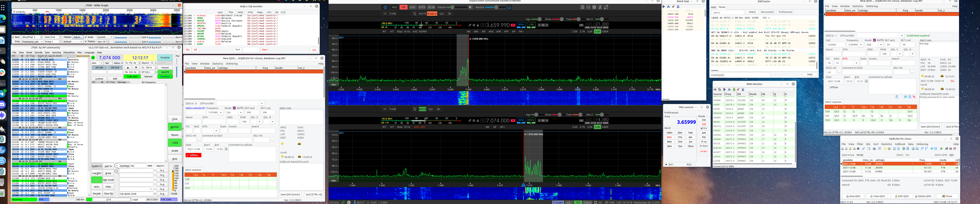Click the Enable Tx button in JTDX
The image size is (980, 204).
97,166
